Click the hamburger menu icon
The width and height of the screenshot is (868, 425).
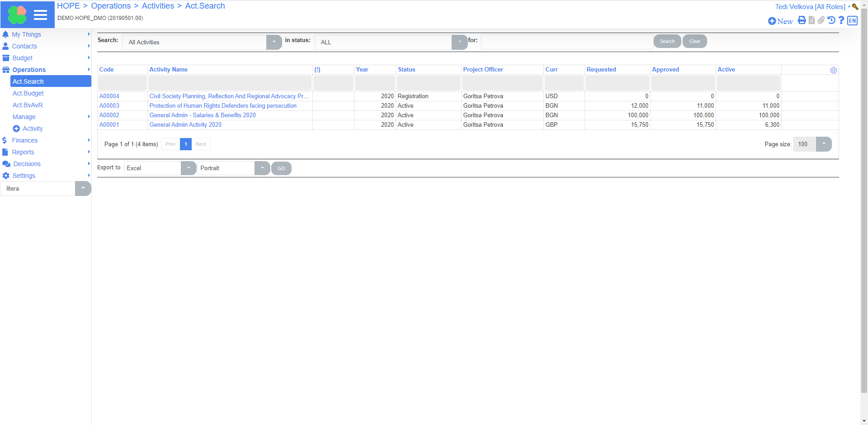tap(40, 15)
